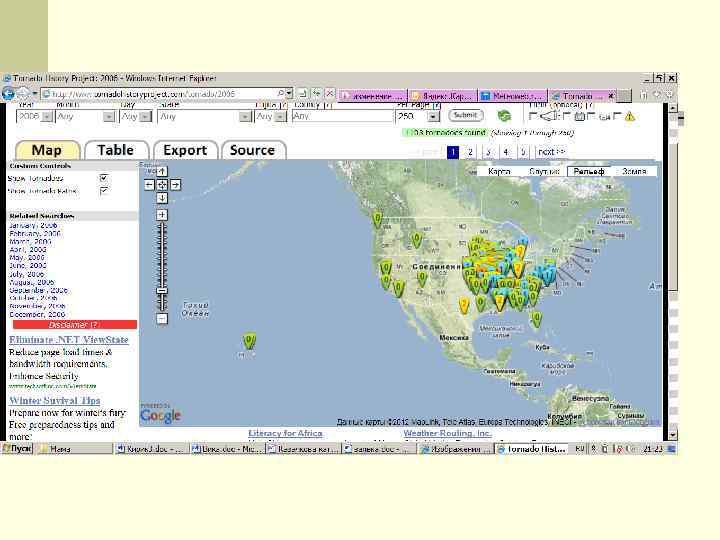Screen dimensions: 720x540
Task: Pan the map up with arrow control
Action: [x=162, y=171]
